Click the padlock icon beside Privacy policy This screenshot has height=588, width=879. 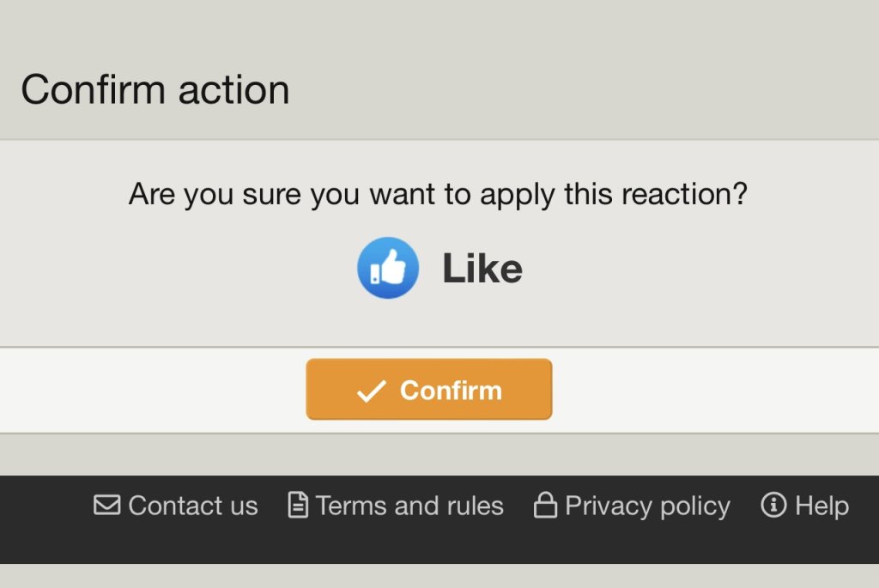click(x=545, y=505)
